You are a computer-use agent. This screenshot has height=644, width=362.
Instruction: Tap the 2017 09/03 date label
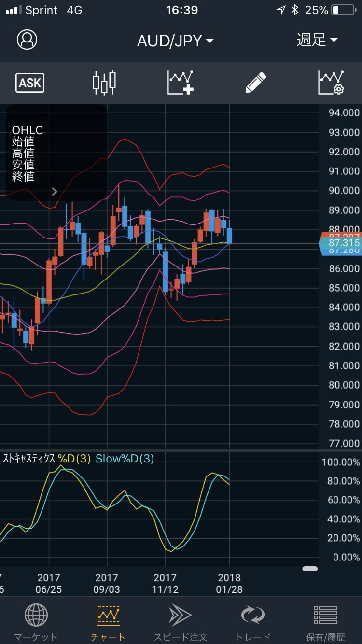point(107,584)
